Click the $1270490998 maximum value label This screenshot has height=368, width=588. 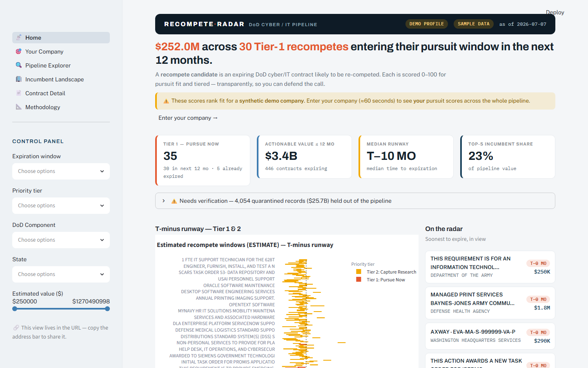[x=91, y=301]
